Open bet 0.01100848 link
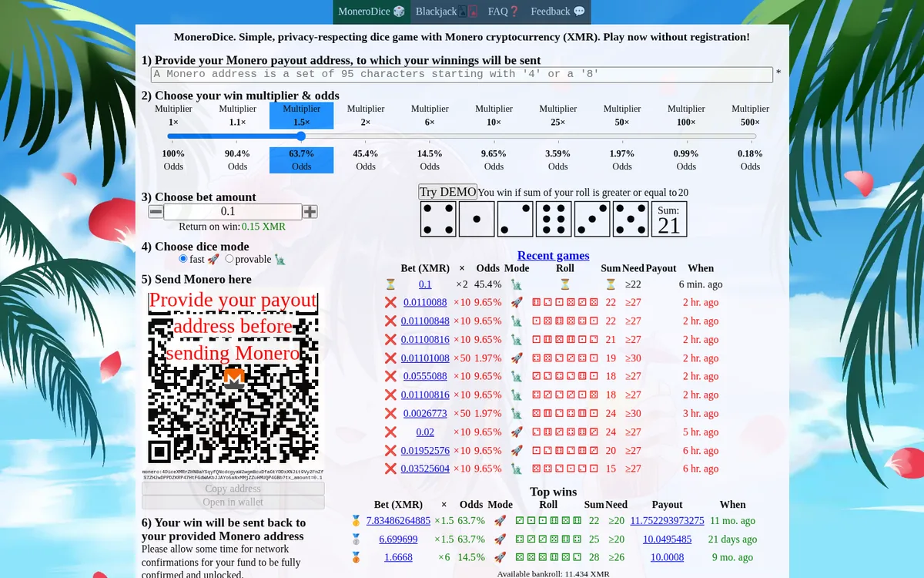924x578 pixels. 425,321
